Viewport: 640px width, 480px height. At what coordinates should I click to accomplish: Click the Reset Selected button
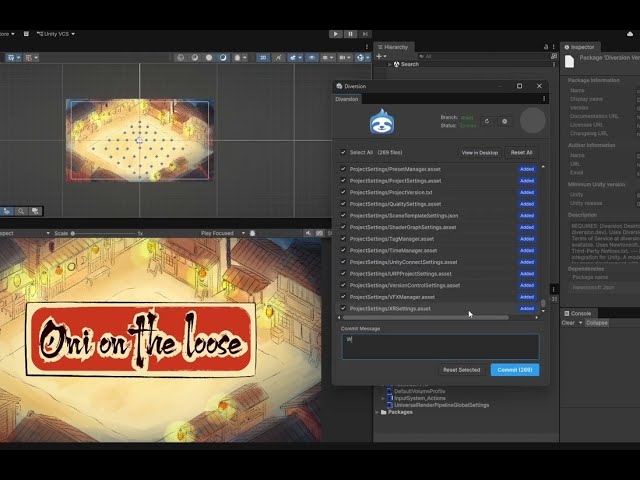coord(462,370)
